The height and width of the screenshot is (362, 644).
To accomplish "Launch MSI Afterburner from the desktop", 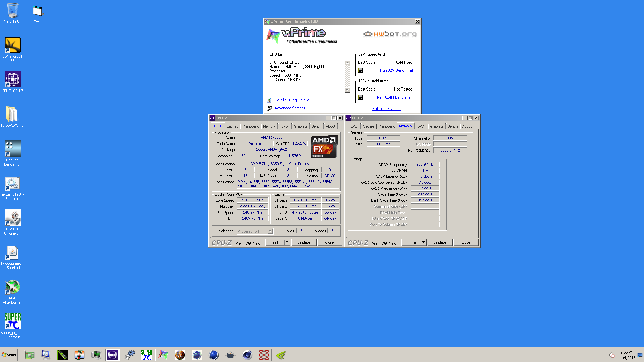I will coord(12,292).
